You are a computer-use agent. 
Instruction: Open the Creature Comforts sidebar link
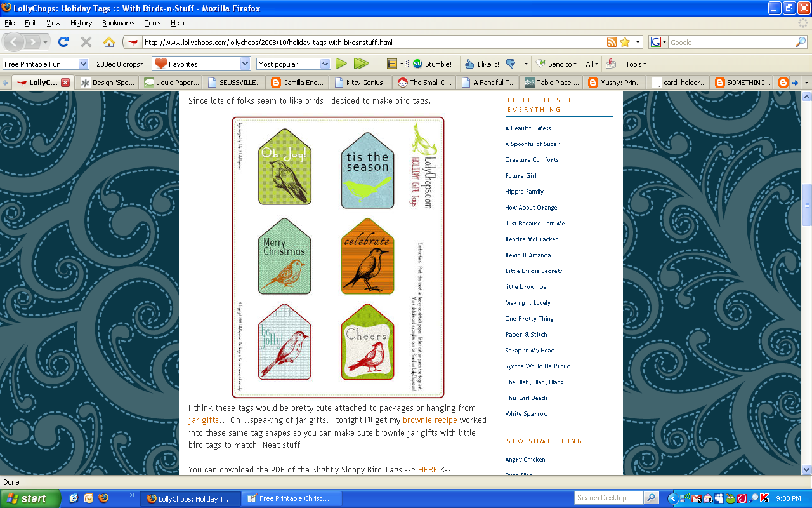click(532, 160)
